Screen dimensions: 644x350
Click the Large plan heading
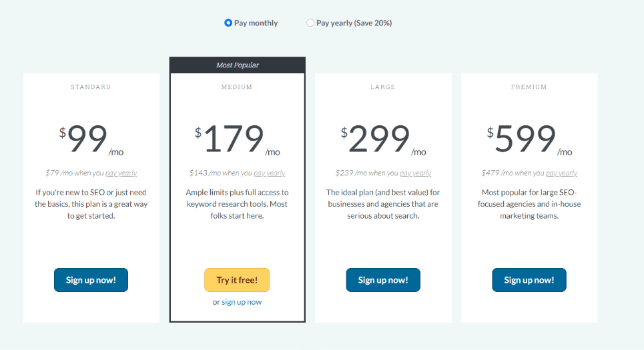383,87
